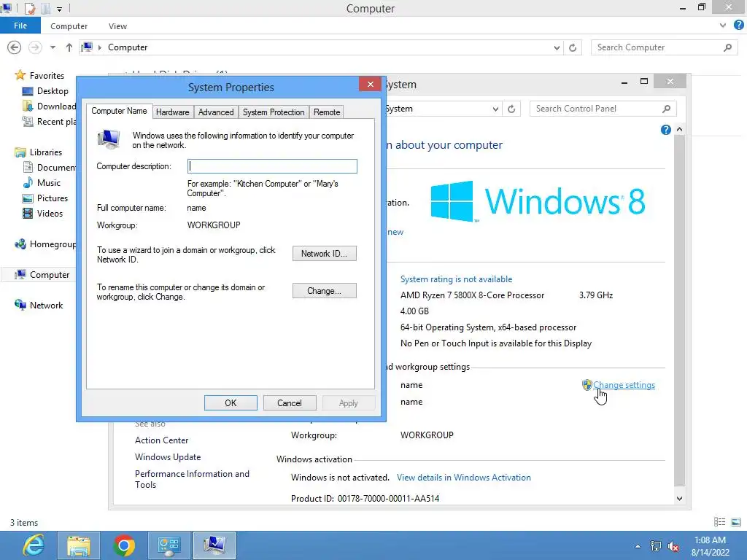Open Internet Explorer from the taskbar
Viewport: 747px width, 560px height.
coord(34,545)
